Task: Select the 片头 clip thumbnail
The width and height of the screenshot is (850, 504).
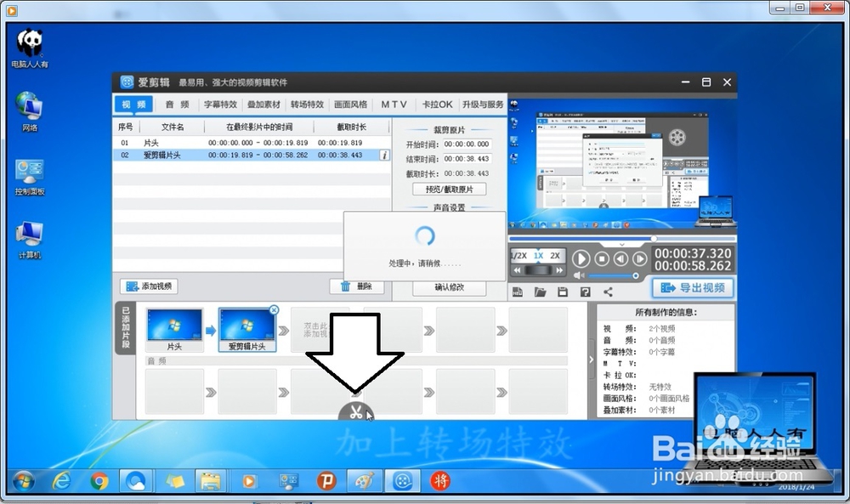Action: click(174, 330)
